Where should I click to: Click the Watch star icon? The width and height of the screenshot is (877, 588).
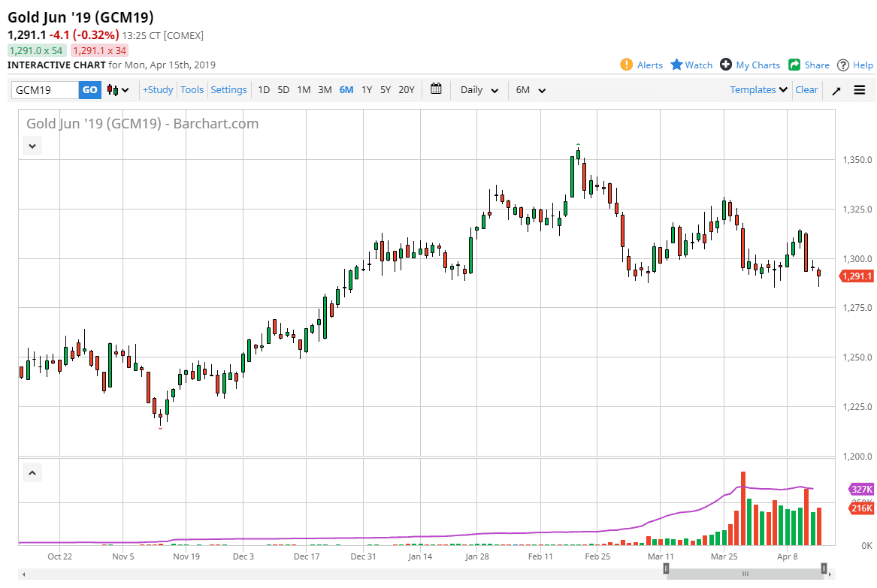(x=676, y=65)
